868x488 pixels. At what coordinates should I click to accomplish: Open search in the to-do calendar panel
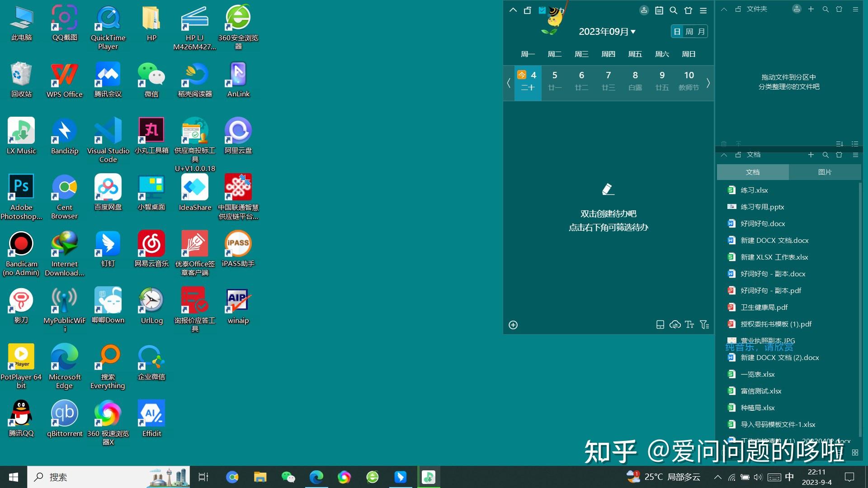[x=673, y=10]
